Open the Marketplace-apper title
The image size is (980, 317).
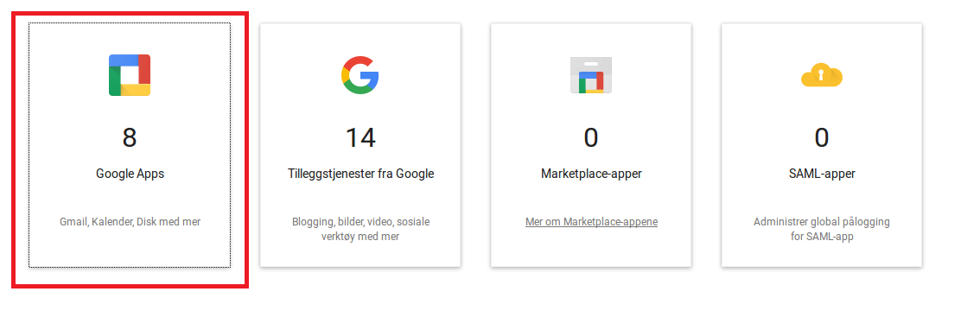(591, 174)
